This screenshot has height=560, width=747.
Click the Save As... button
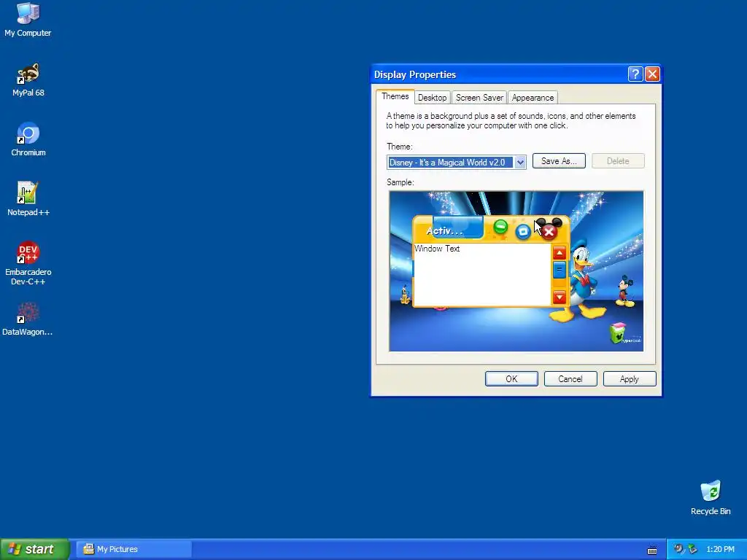tap(559, 161)
